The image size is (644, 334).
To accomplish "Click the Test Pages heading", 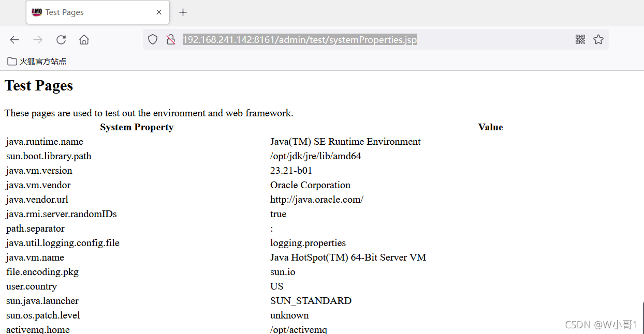I will pyautogui.click(x=39, y=86).
